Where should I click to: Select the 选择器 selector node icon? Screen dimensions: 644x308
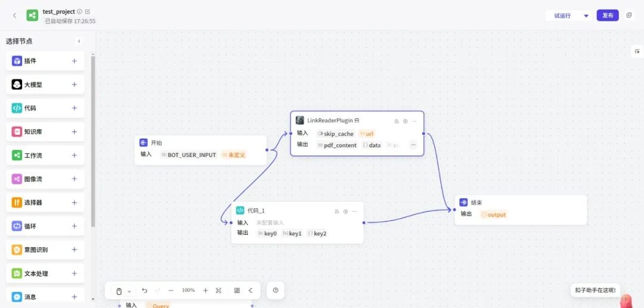point(17,202)
